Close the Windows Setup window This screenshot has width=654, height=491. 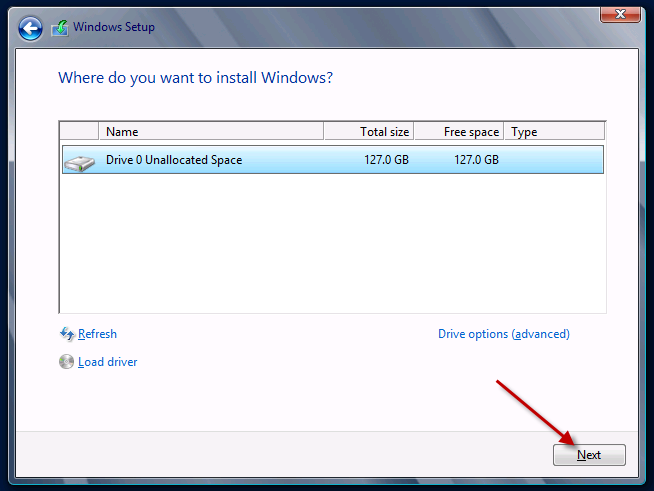coord(620,13)
